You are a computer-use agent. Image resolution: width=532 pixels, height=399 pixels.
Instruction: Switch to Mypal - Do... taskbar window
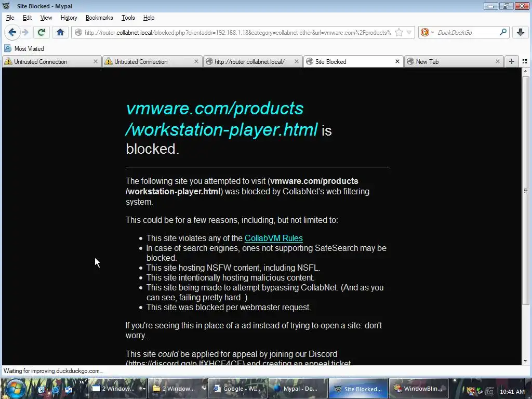[x=298, y=389]
